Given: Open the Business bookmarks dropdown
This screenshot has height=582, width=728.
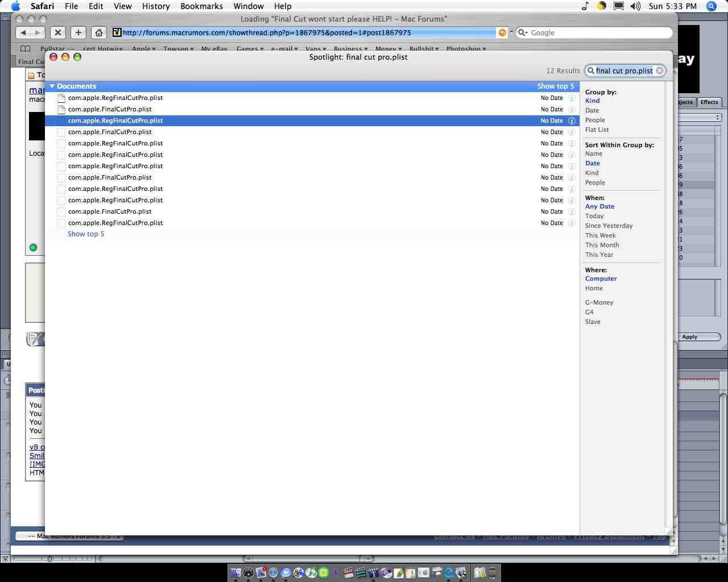Looking at the screenshot, I should tap(350, 49).
